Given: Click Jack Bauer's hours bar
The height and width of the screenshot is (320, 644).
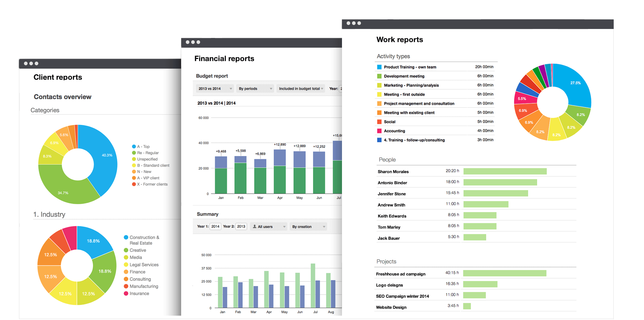Looking at the screenshot, I should click(475, 237).
